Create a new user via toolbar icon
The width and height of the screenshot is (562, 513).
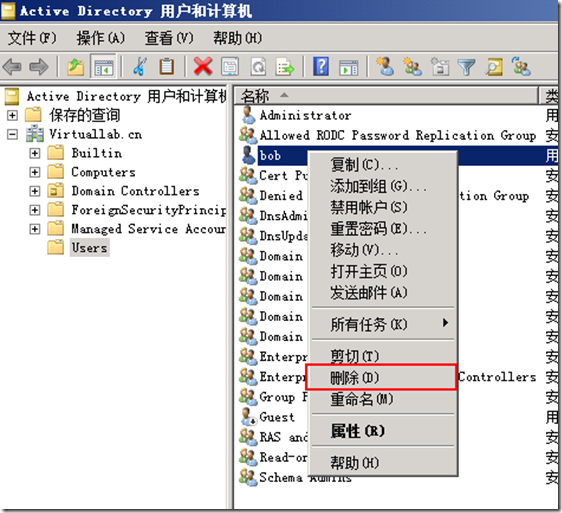[x=385, y=66]
